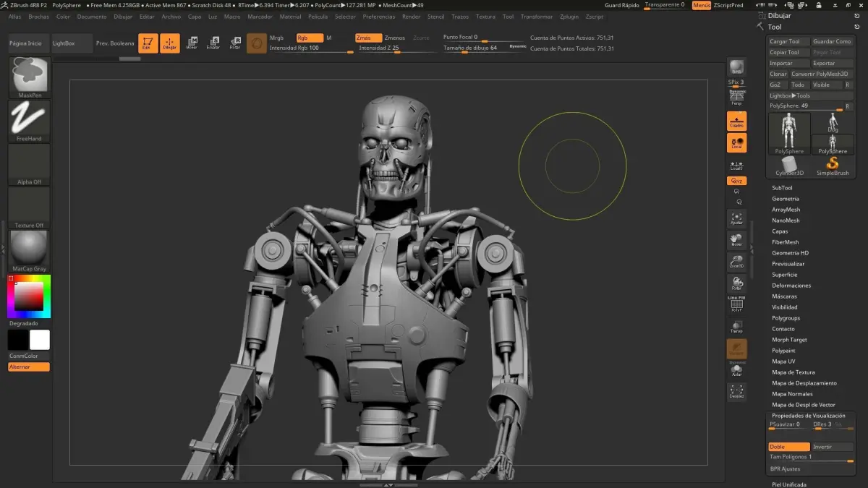Screen dimensions: 868x488
Task: Toggle Zmenos sculpt mode
Action: 395,38
